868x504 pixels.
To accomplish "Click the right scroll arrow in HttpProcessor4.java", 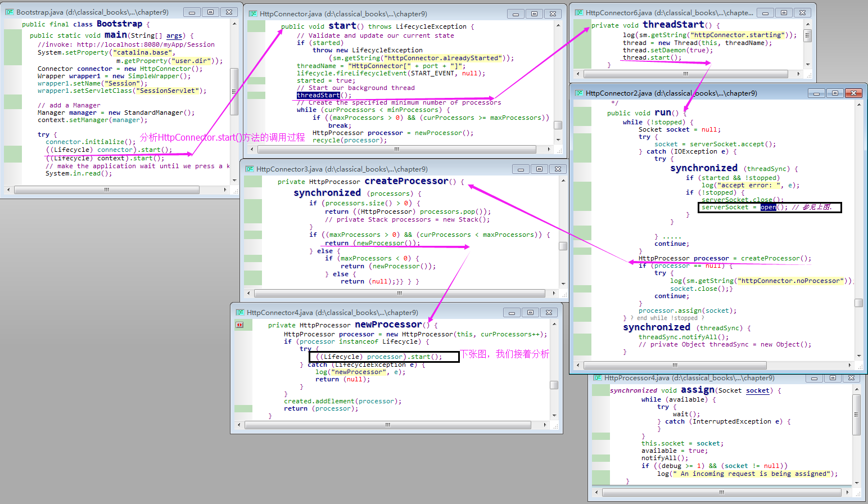I will [x=848, y=492].
